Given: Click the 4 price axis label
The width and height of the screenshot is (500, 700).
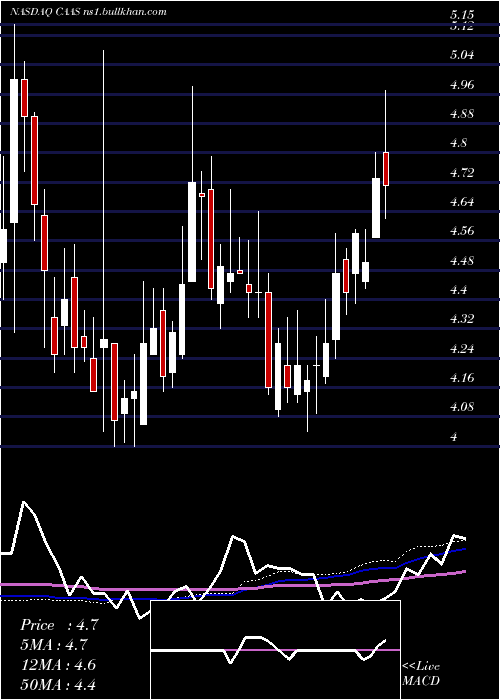Looking at the screenshot, I should click(x=454, y=437).
